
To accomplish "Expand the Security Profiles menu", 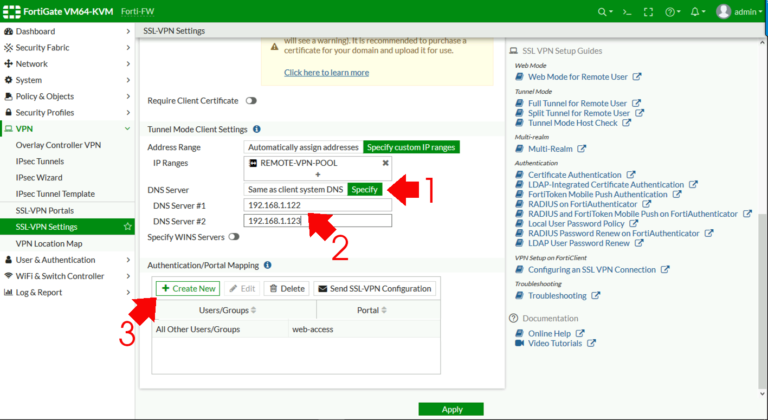I will [x=128, y=112].
